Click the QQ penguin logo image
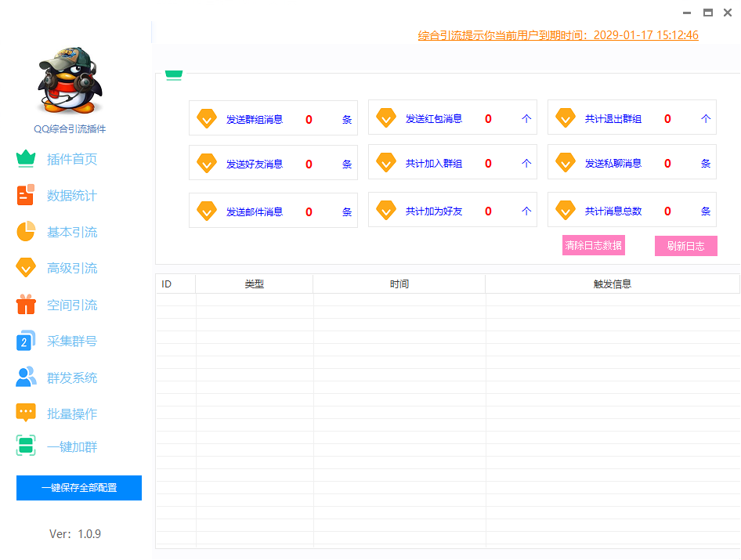741x560 pixels. click(x=70, y=81)
